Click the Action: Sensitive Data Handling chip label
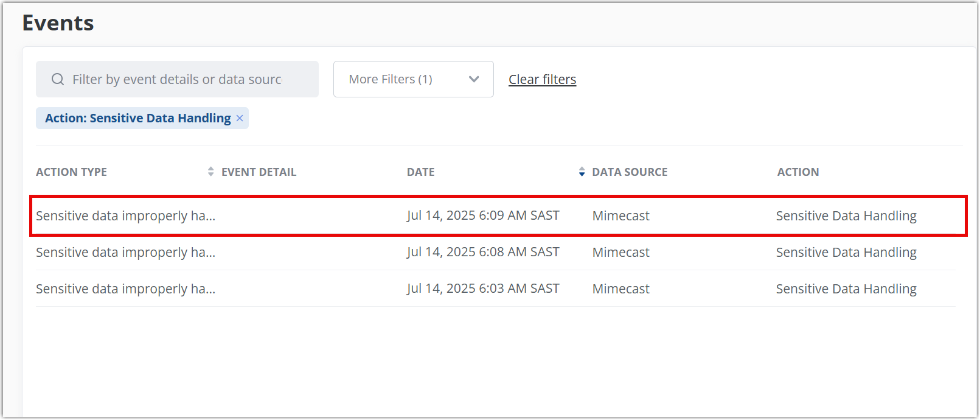The width and height of the screenshot is (980, 420). tap(137, 118)
